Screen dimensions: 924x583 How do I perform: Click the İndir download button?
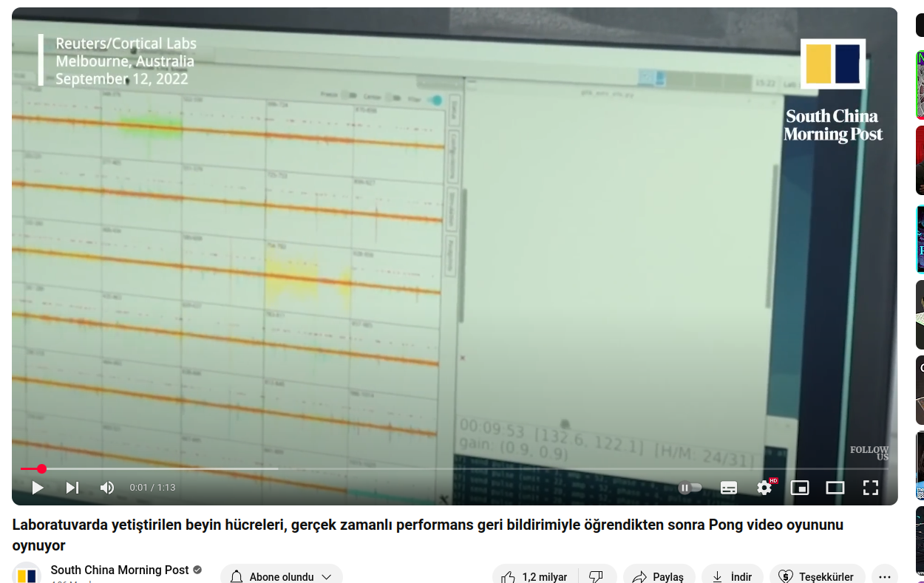(x=733, y=577)
